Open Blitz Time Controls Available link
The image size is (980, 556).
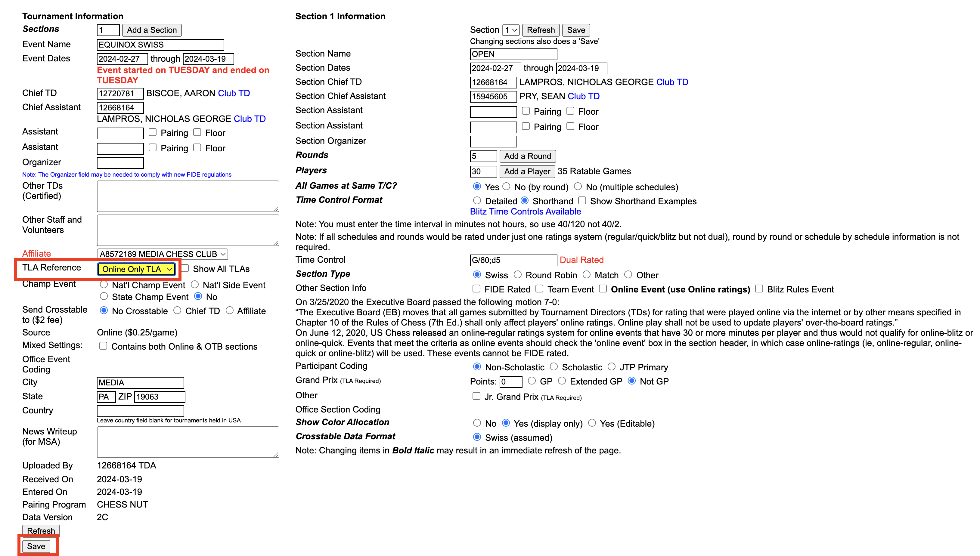click(525, 212)
